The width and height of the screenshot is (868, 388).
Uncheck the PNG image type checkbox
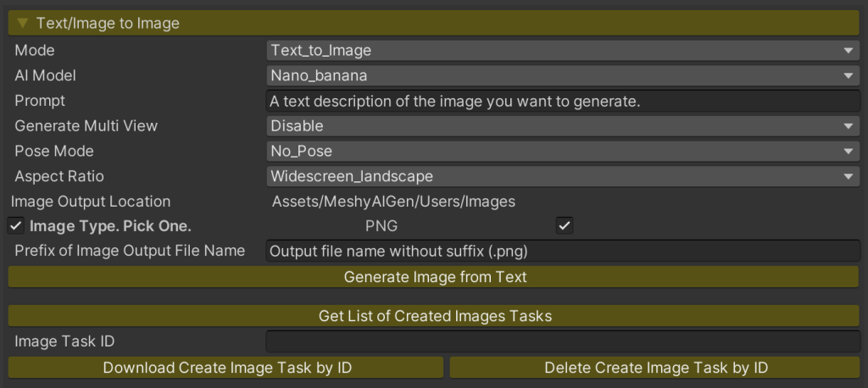(x=564, y=226)
